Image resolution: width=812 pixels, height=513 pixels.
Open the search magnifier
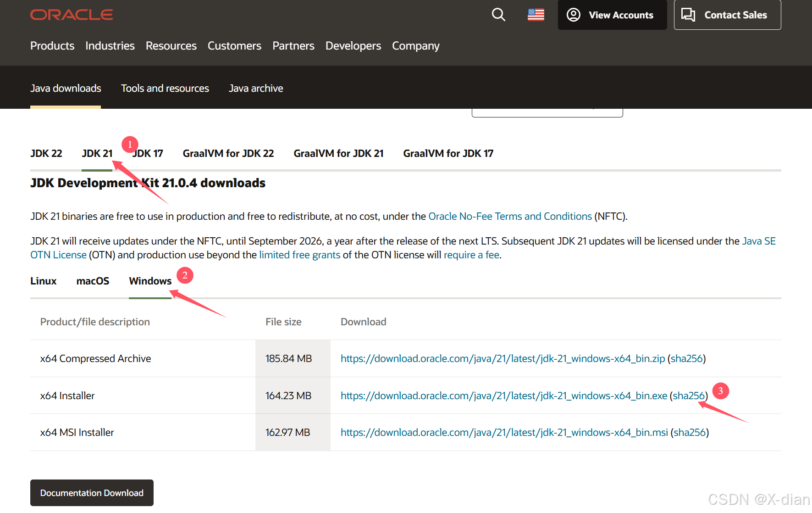pos(498,15)
